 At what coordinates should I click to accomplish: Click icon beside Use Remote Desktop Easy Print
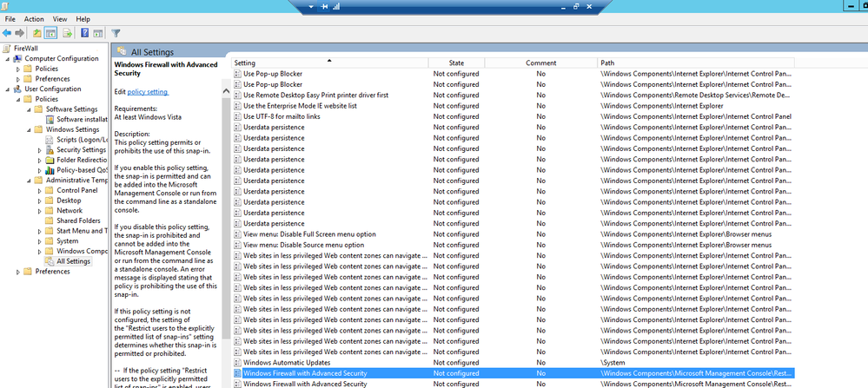pos(237,95)
